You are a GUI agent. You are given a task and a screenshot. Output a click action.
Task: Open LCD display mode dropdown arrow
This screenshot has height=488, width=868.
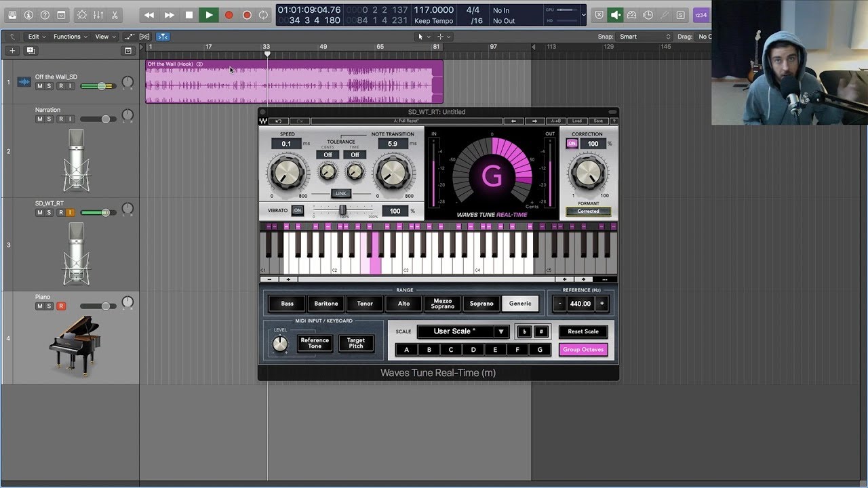tap(583, 15)
